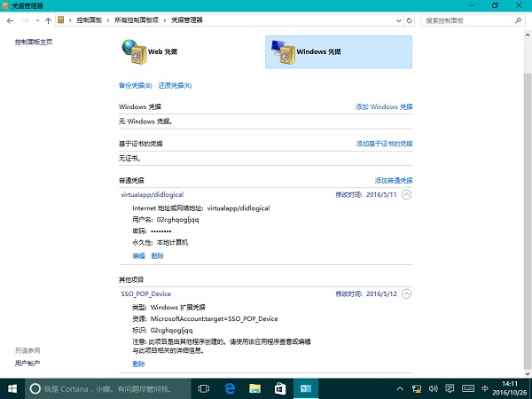Click 添加普通凭据 link
Screen dimensions: 532x399
[394, 181]
